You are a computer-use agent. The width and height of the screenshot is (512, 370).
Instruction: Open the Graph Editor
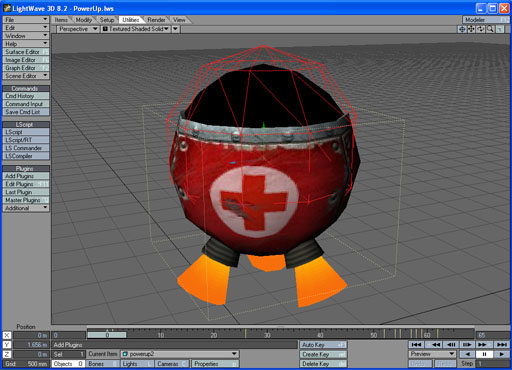(x=26, y=68)
